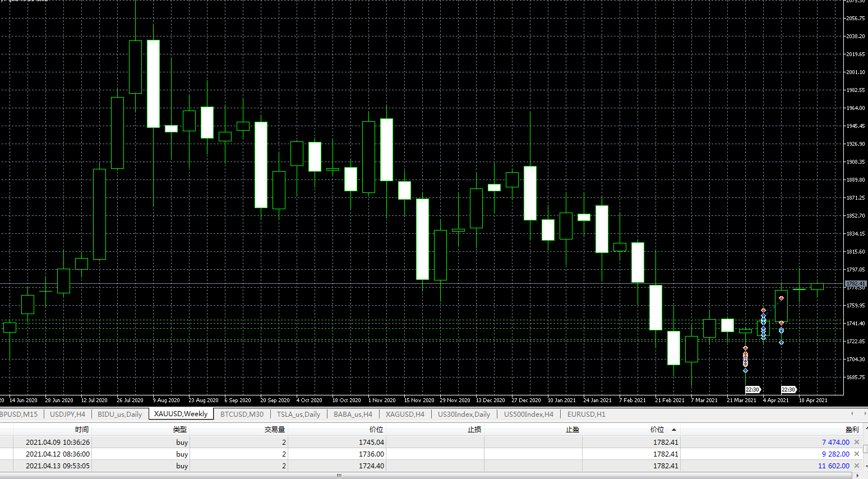Click the 1685.75 price axis label
The height and width of the screenshot is (479, 868).
pyautogui.click(x=855, y=377)
